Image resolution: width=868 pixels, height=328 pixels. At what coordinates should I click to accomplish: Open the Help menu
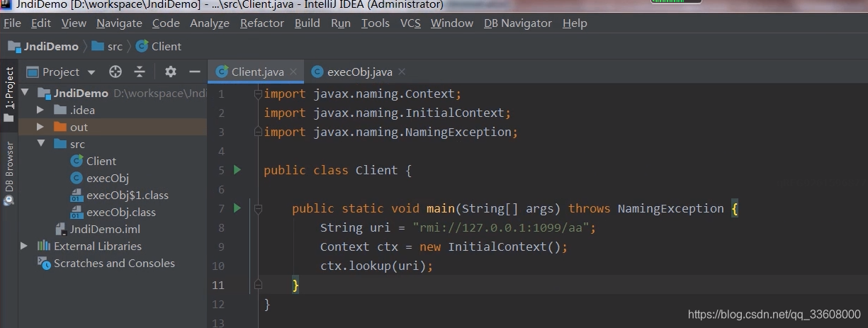575,23
